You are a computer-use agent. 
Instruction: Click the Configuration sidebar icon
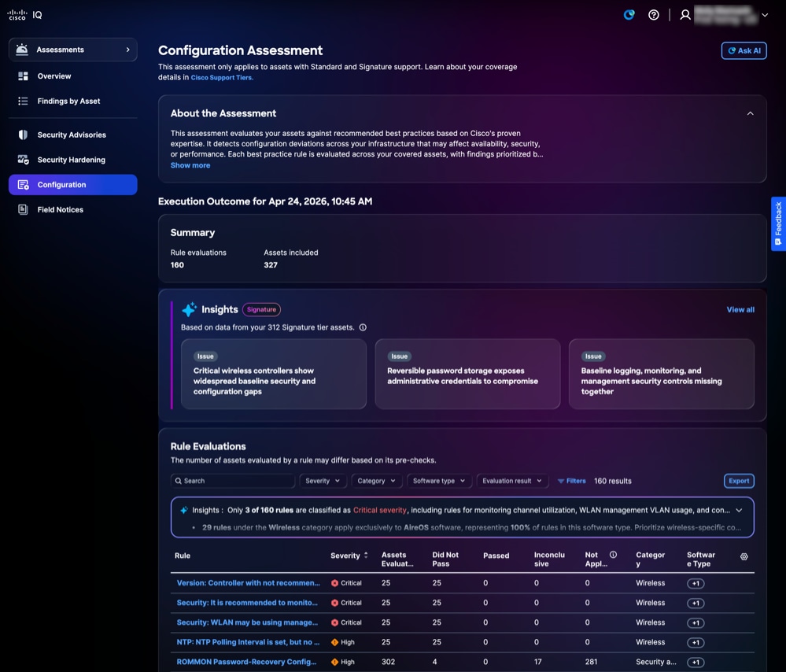pos(23,185)
